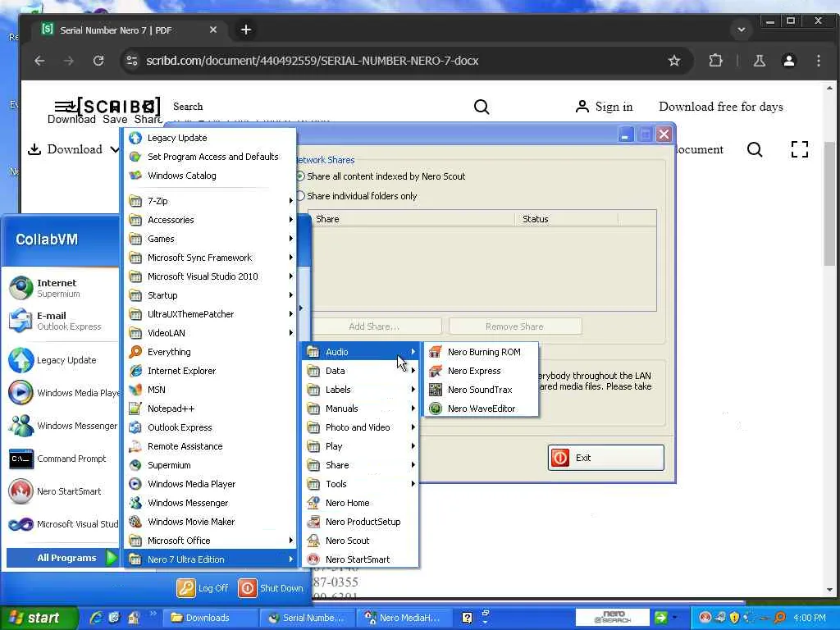Open Notepad++
The width and height of the screenshot is (840, 630).
pos(210,409)
